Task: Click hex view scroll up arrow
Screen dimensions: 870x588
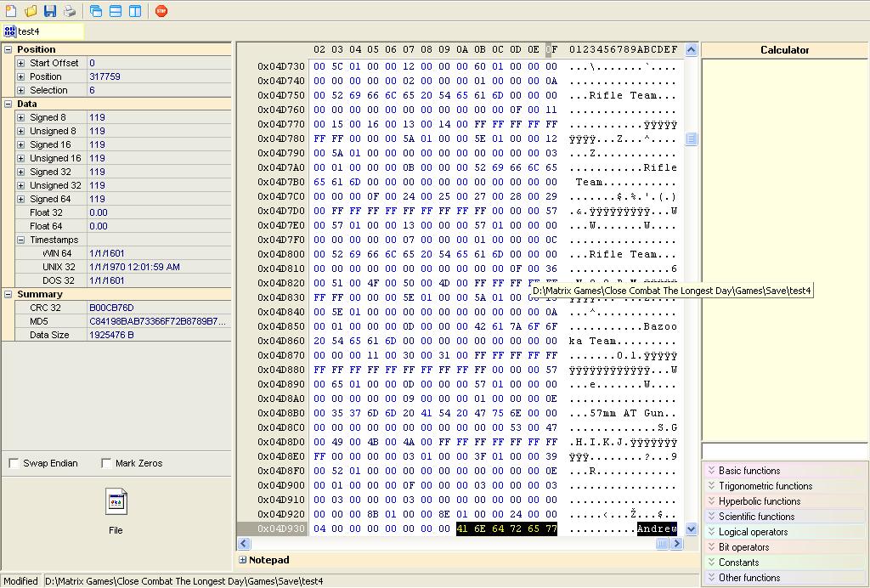Action: (x=691, y=50)
